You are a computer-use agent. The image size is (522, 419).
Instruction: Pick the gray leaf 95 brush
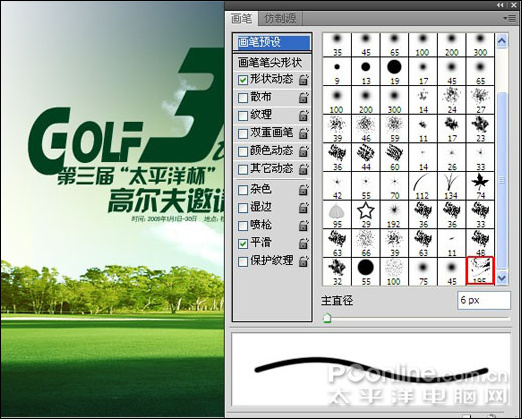tap(337, 214)
